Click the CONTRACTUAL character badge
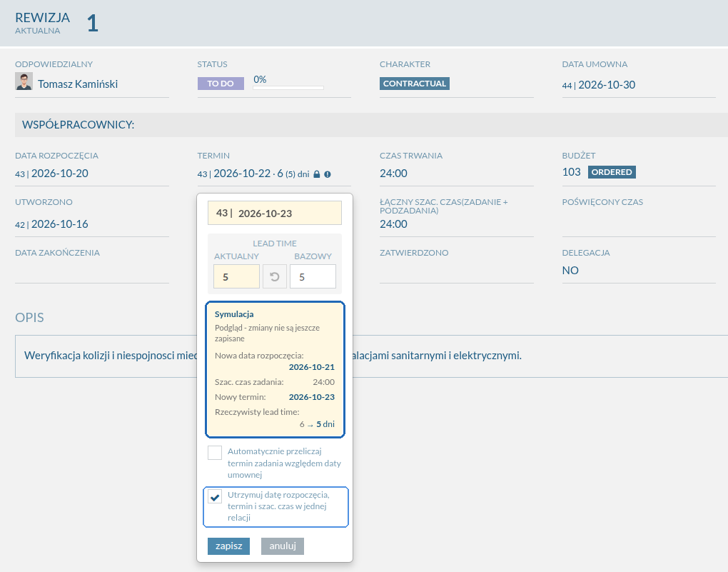Screen dimensions: 728x572 point(415,84)
